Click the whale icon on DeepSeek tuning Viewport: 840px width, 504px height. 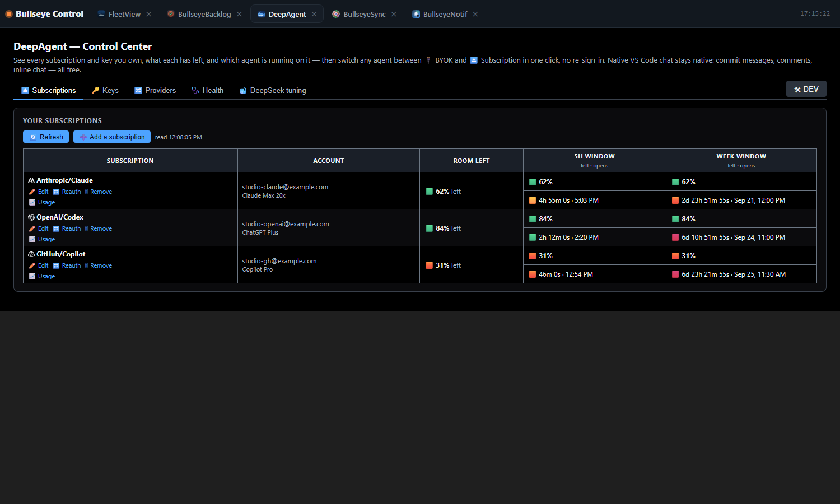243,90
